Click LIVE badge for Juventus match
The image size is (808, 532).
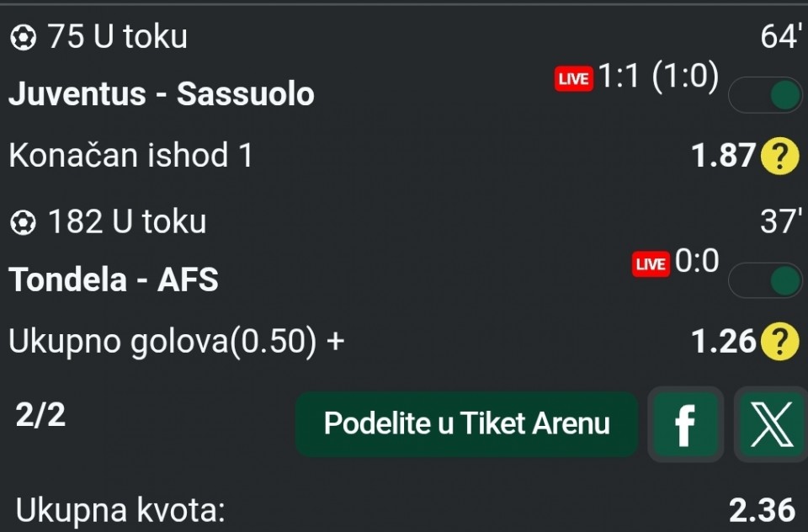(x=573, y=79)
